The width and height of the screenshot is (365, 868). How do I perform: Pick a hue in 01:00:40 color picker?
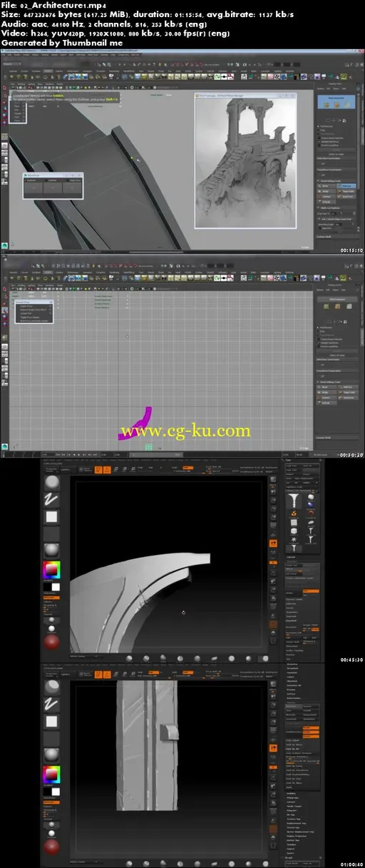51,775
